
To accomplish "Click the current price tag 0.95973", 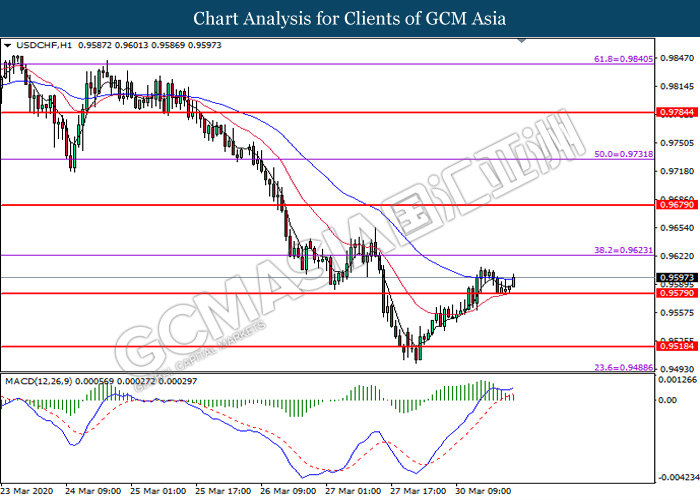I will [x=677, y=278].
